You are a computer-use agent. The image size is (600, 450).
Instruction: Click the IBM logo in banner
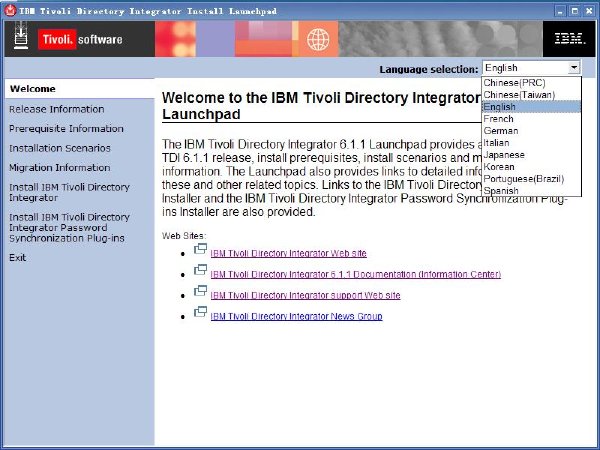(x=570, y=39)
